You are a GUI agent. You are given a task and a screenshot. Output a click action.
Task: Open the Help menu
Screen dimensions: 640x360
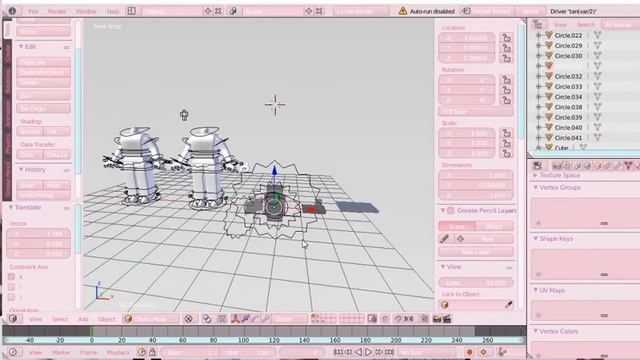tap(113, 11)
